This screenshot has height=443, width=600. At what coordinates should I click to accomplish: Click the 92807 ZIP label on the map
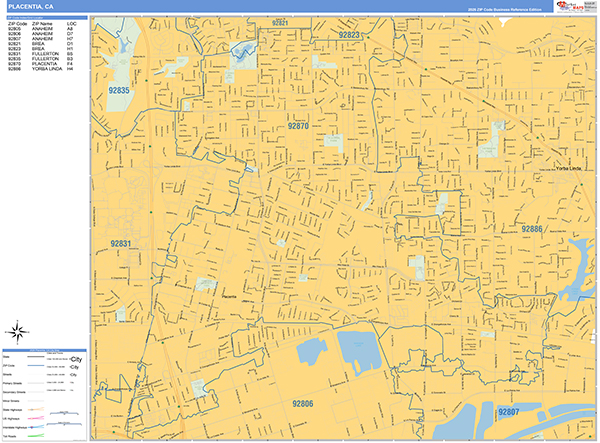(x=509, y=411)
